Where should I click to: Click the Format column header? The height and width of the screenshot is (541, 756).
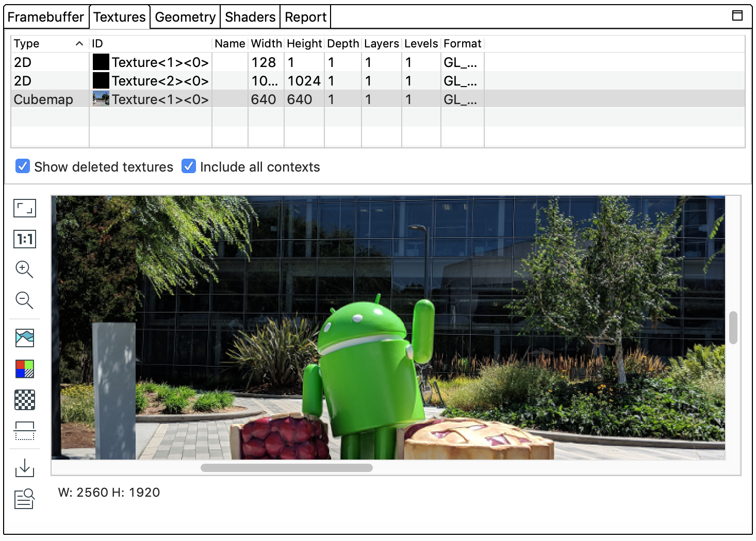pyautogui.click(x=463, y=44)
